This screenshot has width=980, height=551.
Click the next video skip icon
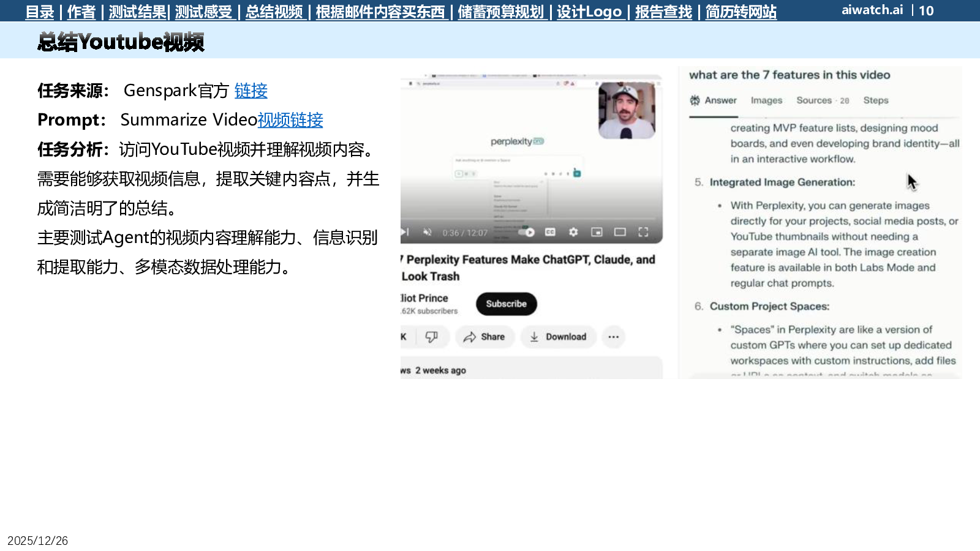coord(405,232)
